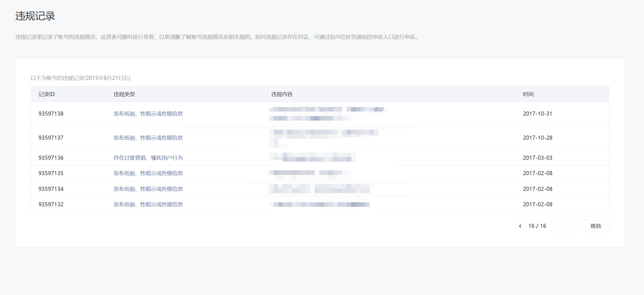Click date 2017-02-08 in row 93597134
Viewport: 644px width, 295px height.
click(x=537, y=189)
